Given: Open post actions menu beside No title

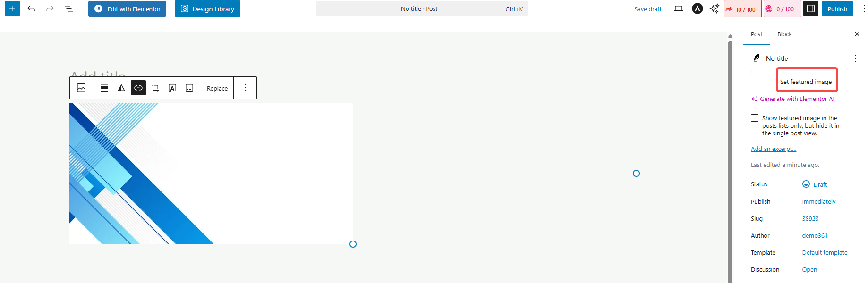Looking at the screenshot, I should tap(855, 58).
